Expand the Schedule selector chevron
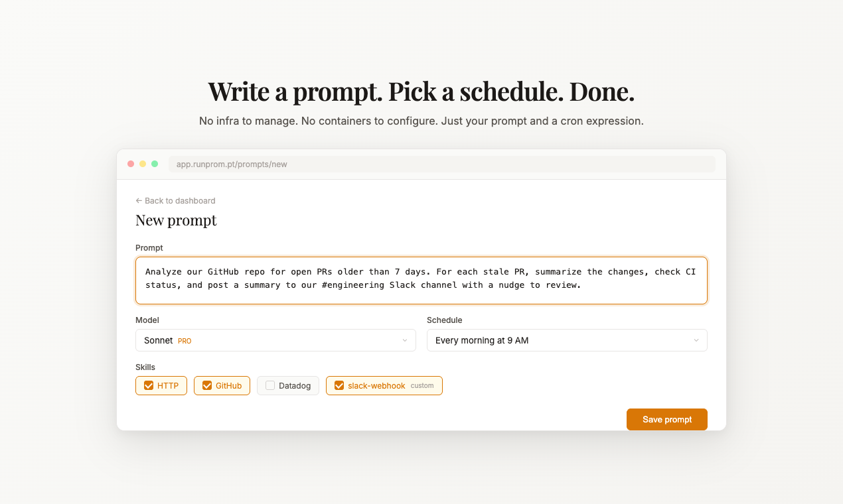 tap(696, 340)
